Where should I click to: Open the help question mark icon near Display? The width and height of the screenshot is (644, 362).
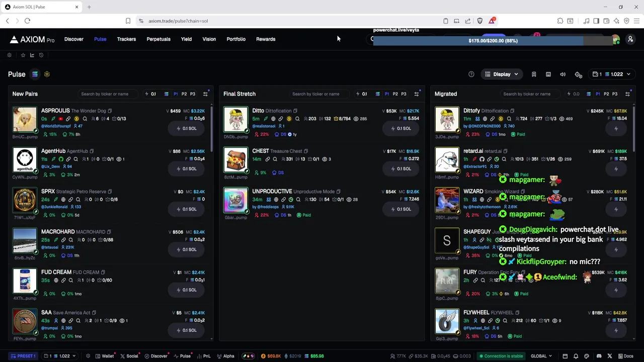coord(471,74)
